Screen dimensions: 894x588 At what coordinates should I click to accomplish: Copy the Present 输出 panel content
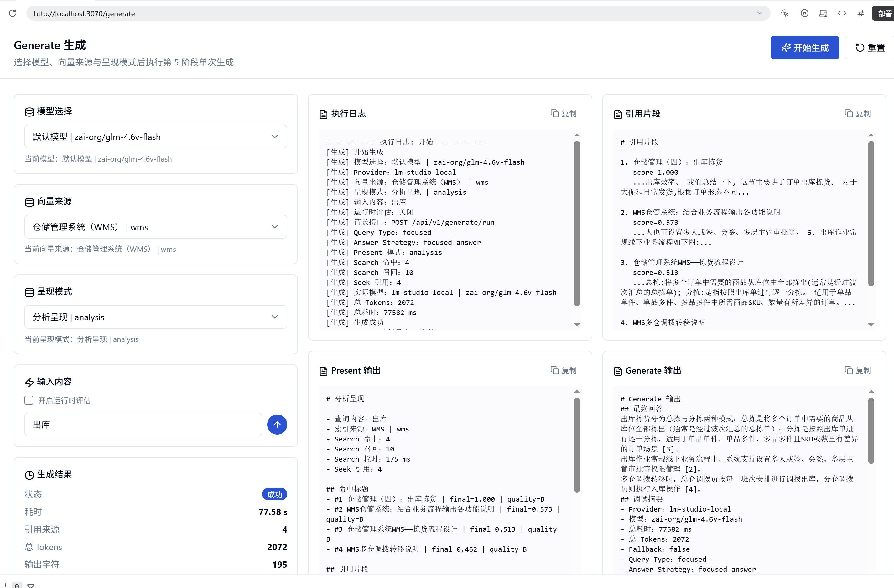point(564,370)
